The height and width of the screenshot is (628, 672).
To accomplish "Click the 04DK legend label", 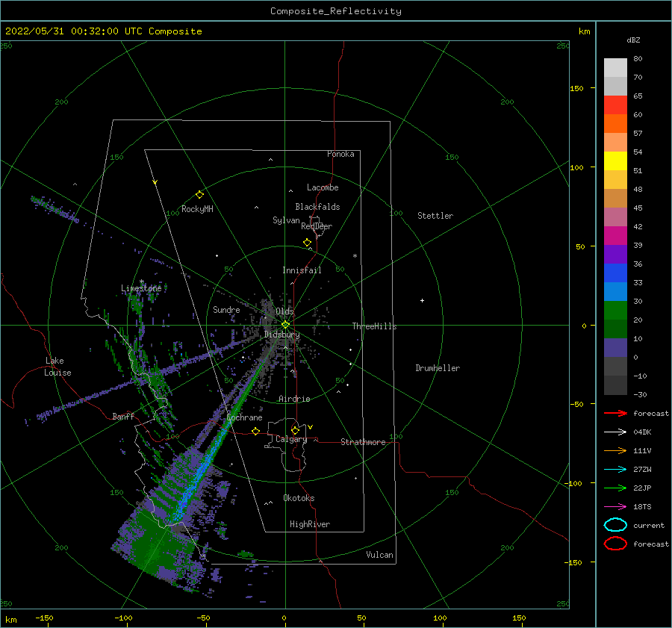I will pyautogui.click(x=642, y=432).
